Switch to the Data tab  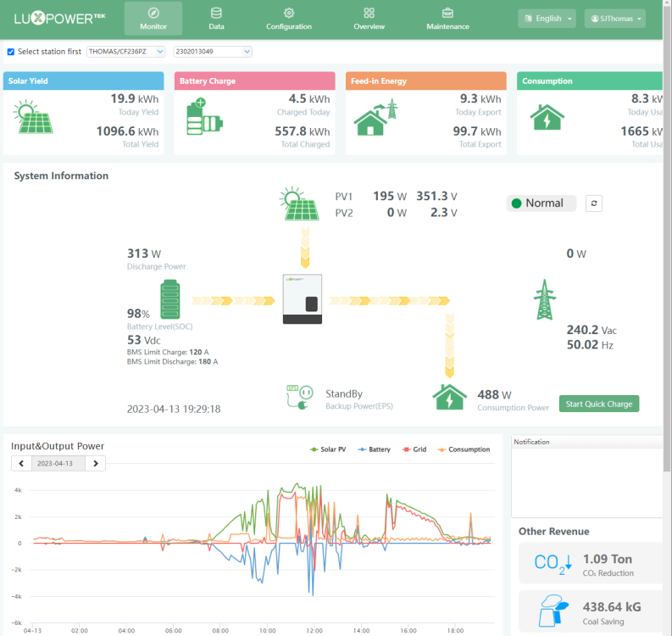216,19
